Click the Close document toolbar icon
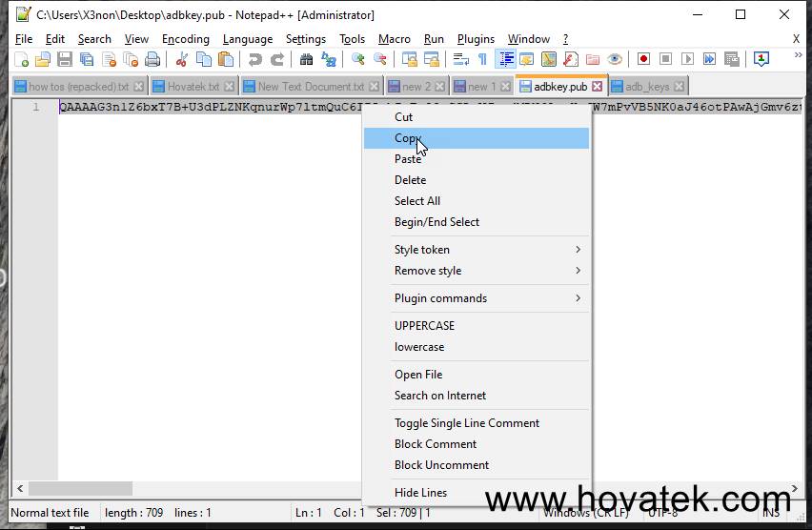 pos(109,60)
